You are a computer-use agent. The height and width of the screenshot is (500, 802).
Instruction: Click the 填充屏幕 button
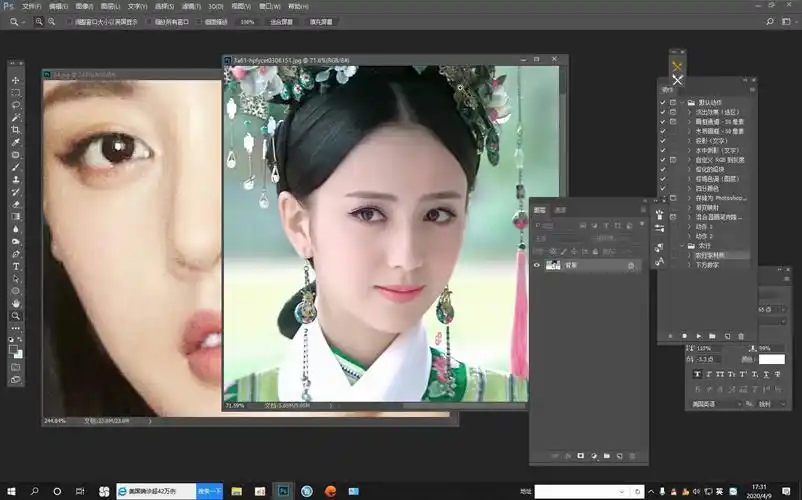click(x=321, y=22)
